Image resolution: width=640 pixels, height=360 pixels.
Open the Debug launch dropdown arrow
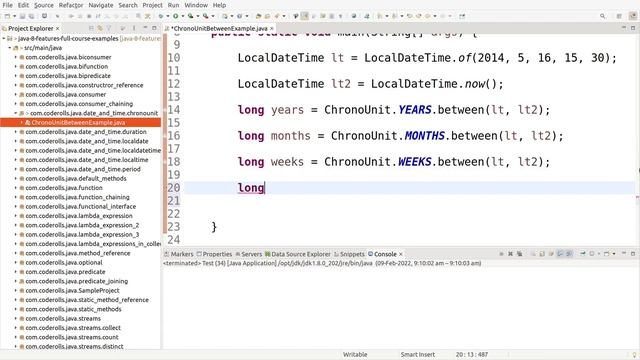pos(168,16)
